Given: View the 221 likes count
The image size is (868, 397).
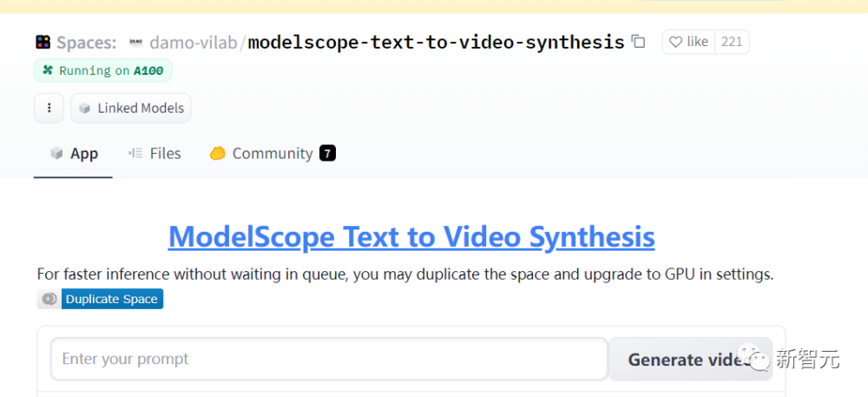Looking at the screenshot, I should pyautogui.click(x=732, y=42).
